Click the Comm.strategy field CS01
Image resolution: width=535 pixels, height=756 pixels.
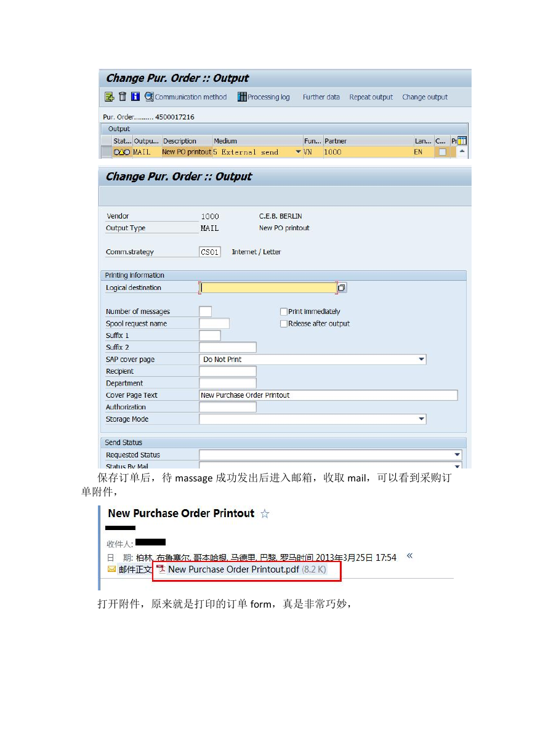coord(210,252)
